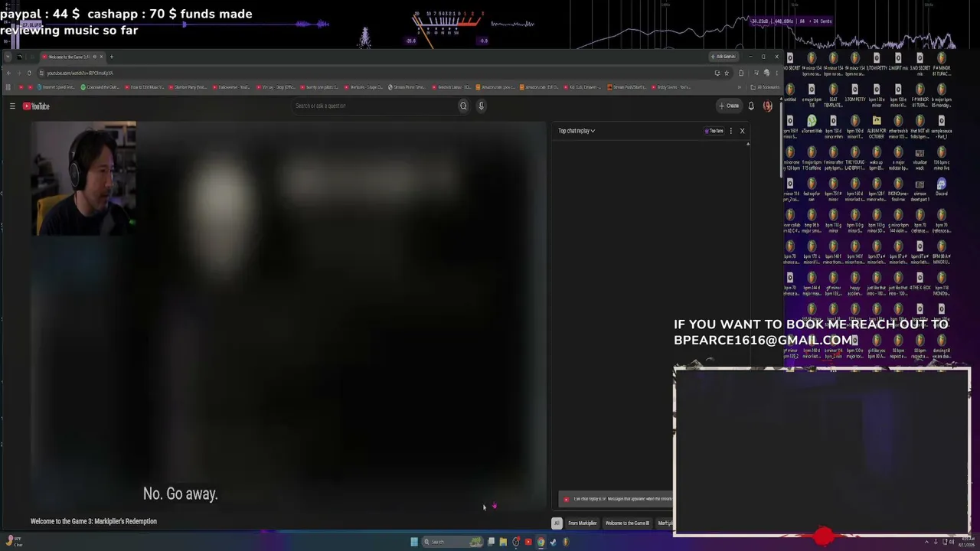Viewport: 980px width, 551px height.
Task: Start voice search with the microphone icon
Action: click(x=481, y=106)
